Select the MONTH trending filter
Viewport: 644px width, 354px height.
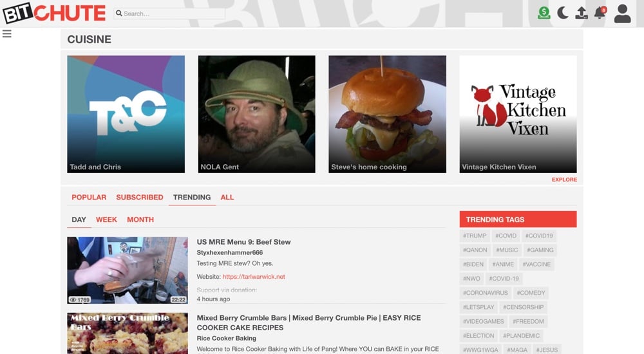pos(140,219)
